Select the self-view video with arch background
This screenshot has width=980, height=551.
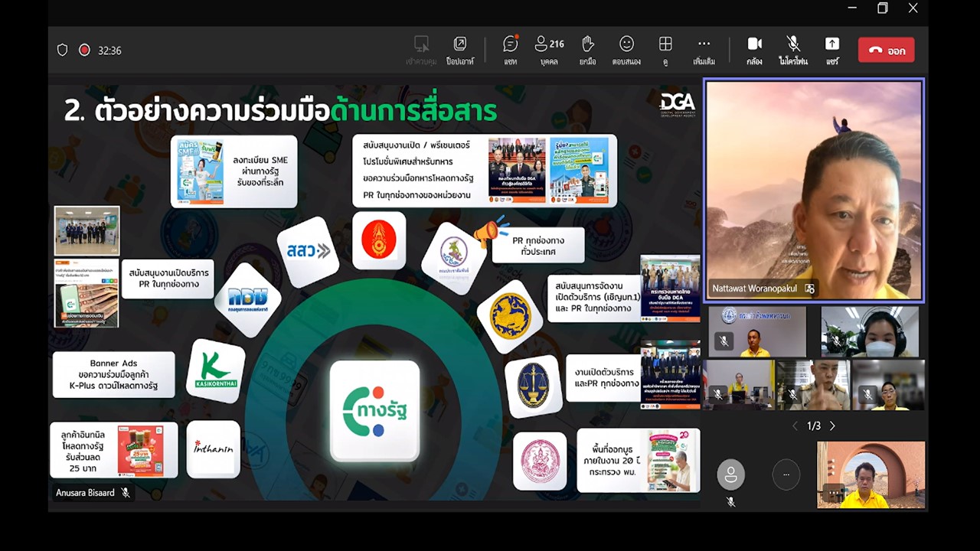pos(871,474)
